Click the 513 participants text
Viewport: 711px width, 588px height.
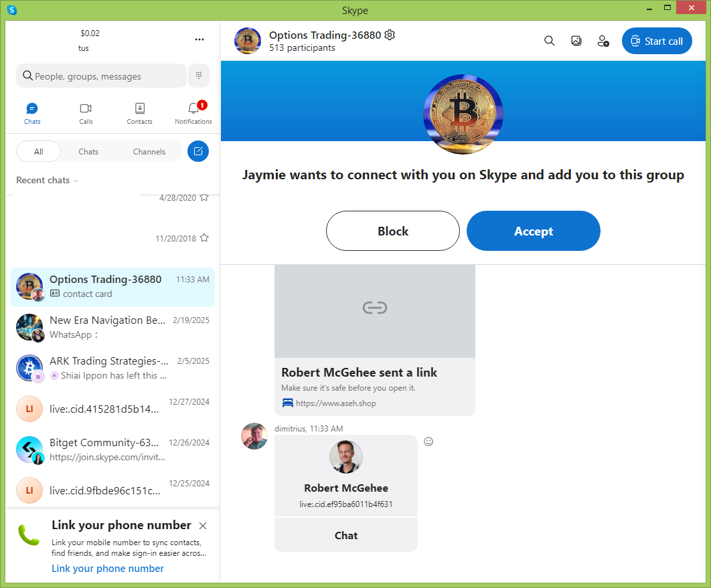click(302, 47)
